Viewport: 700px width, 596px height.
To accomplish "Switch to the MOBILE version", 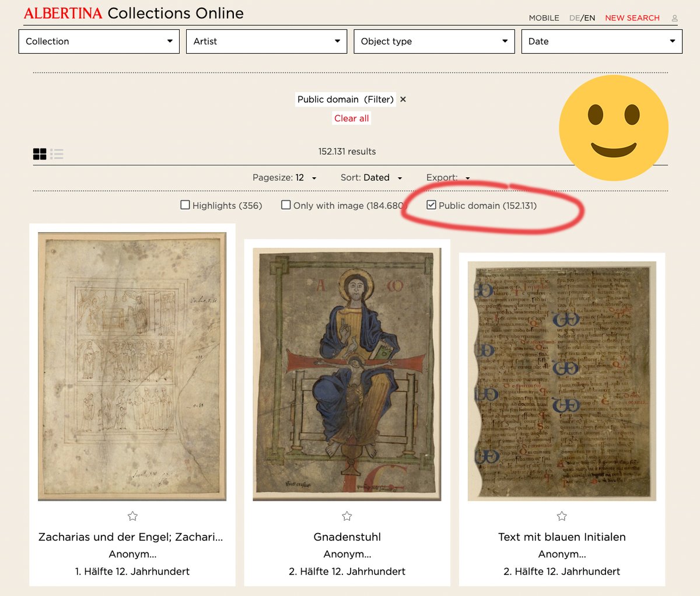I will click(x=543, y=18).
